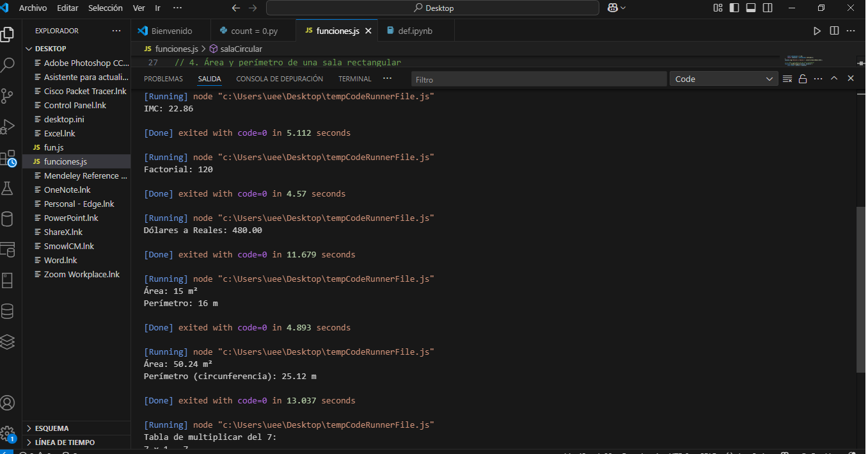868x454 pixels.
Task: Open editor more actions ellipsis
Action: click(851, 31)
